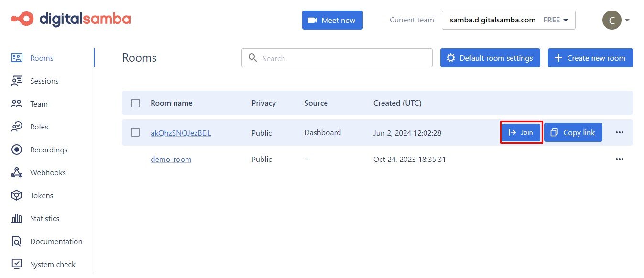Click the Tokens cube icon
Screen dimensions: 644x278
pyautogui.click(x=17, y=195)
